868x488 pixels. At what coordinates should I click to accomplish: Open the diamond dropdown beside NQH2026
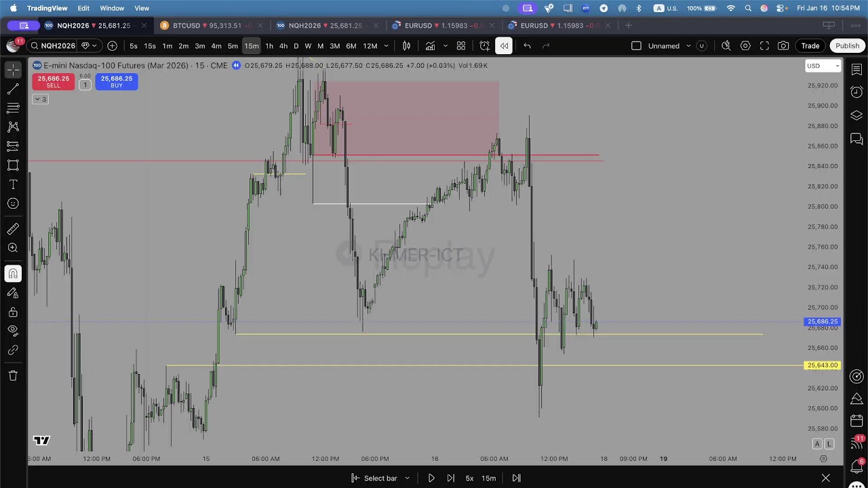pos(89,46)
